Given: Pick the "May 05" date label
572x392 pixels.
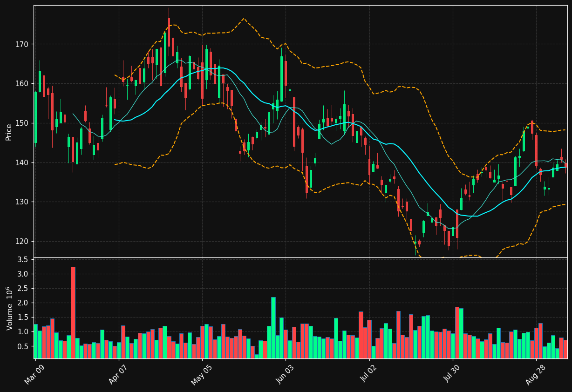Looking at the screenshot, I should point(202,374).
